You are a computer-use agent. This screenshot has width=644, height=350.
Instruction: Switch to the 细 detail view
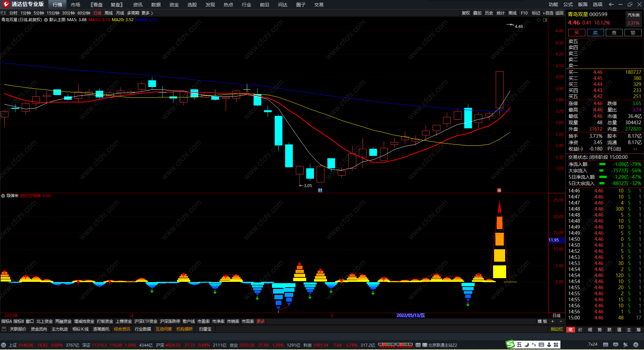(x=590, y=330)
